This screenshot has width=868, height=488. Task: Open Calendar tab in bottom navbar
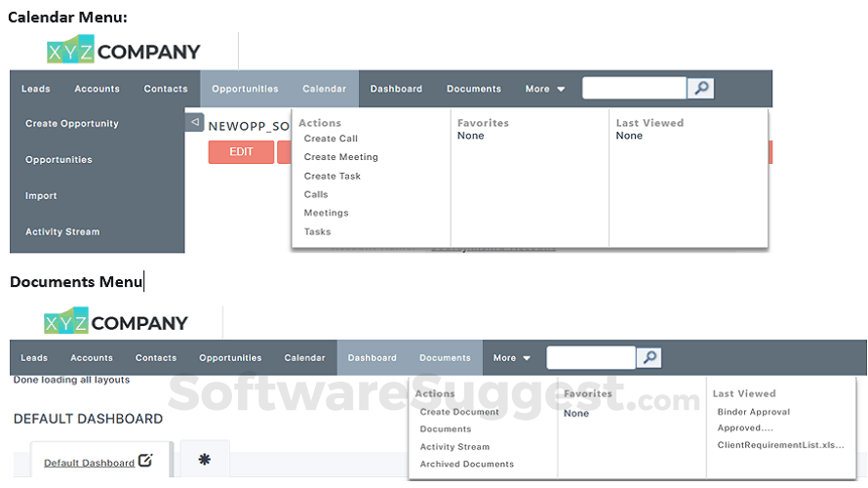tap(304, 358)
